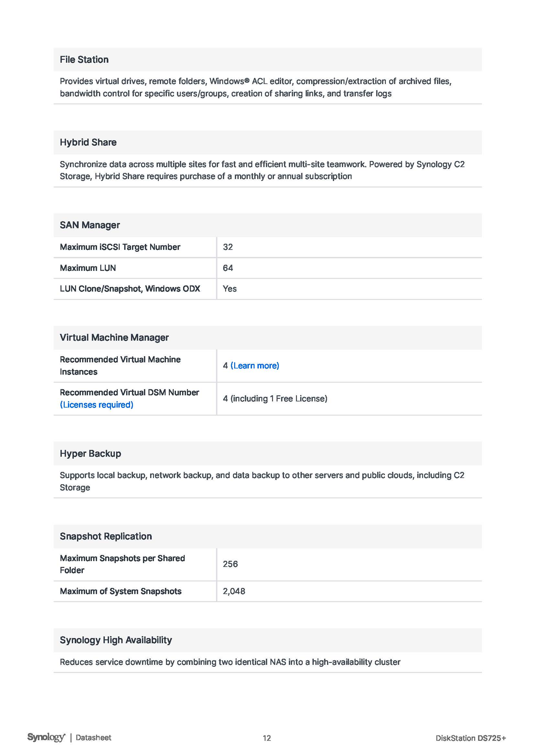
Task: Click the Virtual Machine Manager heading
Action: (x=114, y=337)
